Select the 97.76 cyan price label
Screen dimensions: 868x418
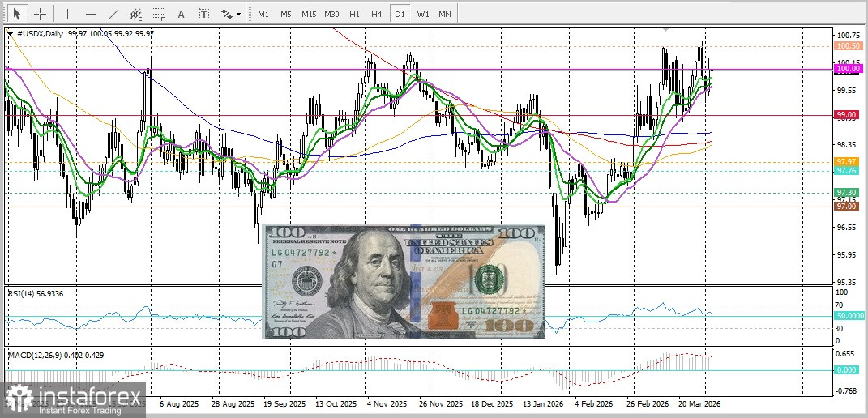click(848, 171)
